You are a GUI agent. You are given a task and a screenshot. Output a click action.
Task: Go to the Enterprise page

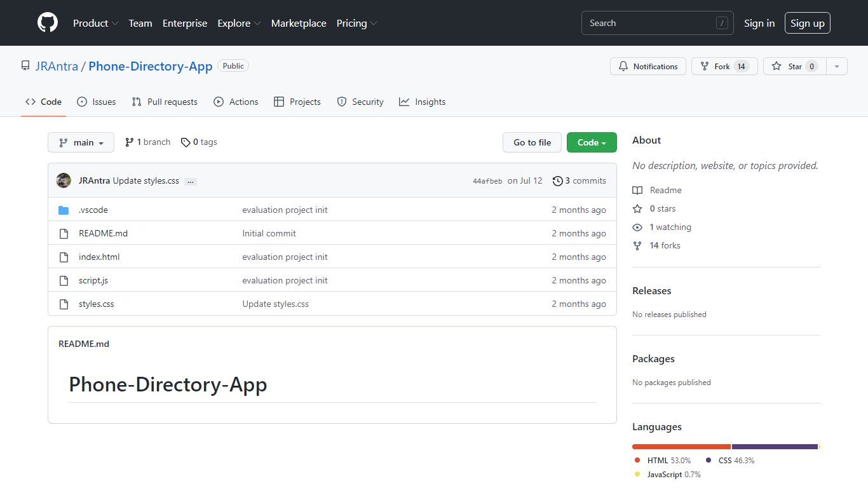(x=185, y=23)
